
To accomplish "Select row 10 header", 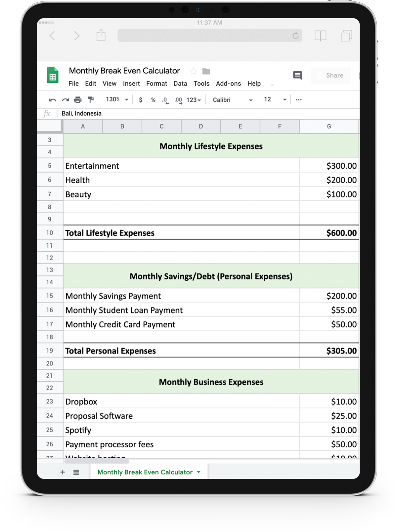I will point(50,232).
